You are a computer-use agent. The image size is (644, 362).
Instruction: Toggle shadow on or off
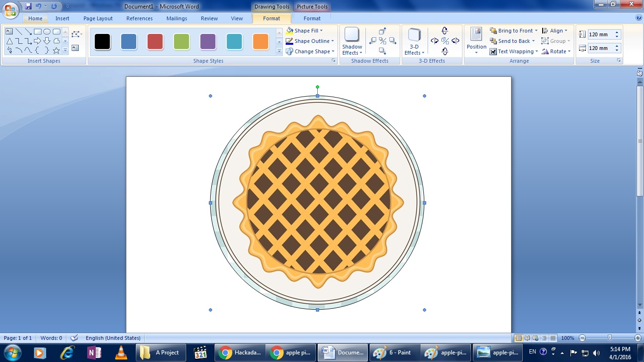click(x=383, y=41)
